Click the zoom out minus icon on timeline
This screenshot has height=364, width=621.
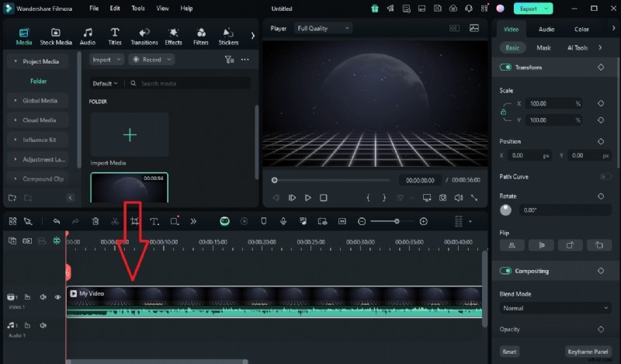pos(362,221)
